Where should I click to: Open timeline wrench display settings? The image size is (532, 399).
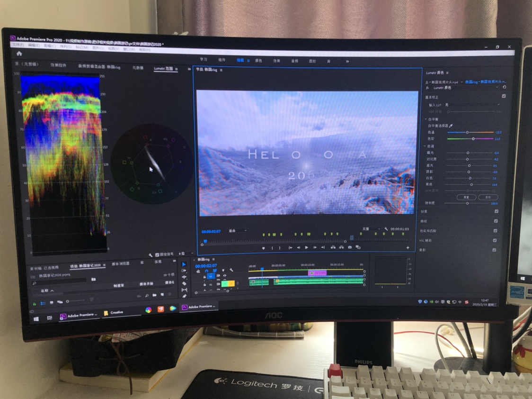pos(231,270)
